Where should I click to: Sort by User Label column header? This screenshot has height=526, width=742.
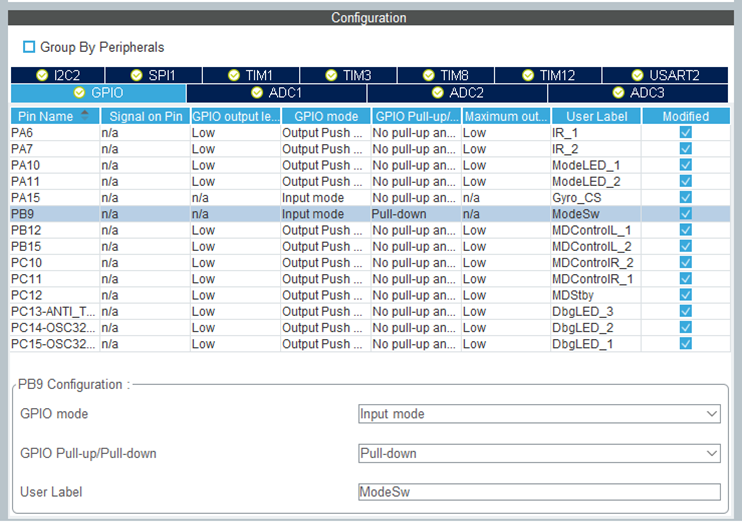click(x=596, y=116)
